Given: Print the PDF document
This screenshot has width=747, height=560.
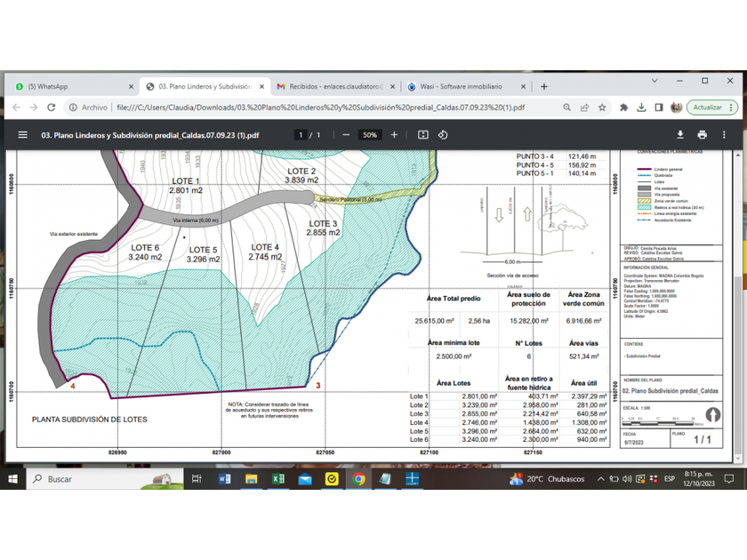Looking at the screenshot, I should pos(702,135).
